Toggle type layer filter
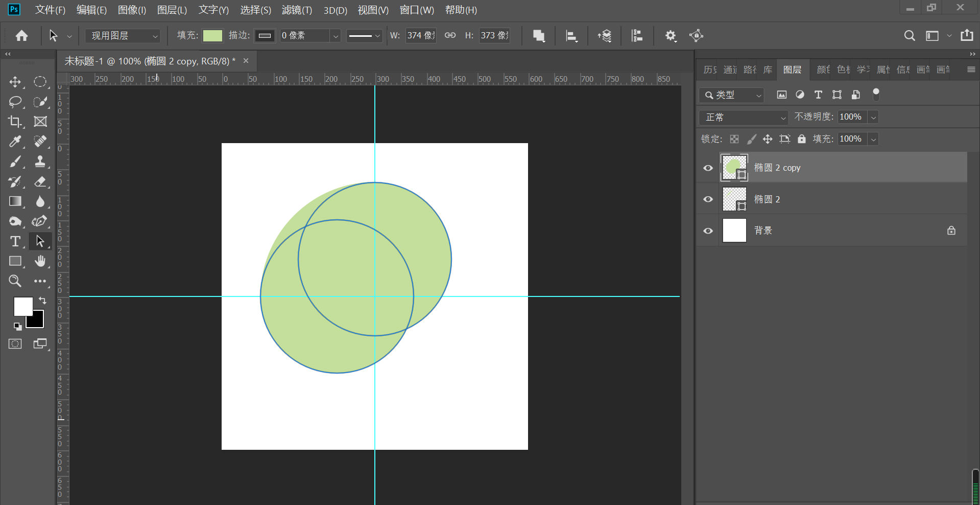The height and width of the screenshot is (505, 980). (818, 95)
